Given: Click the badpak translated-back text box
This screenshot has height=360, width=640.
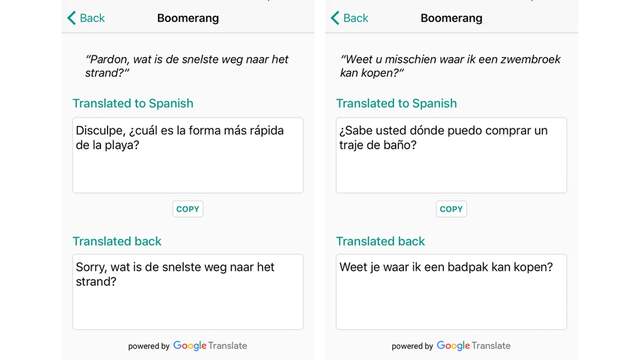Looking at the screenshot, I should [x=451, y=292].
